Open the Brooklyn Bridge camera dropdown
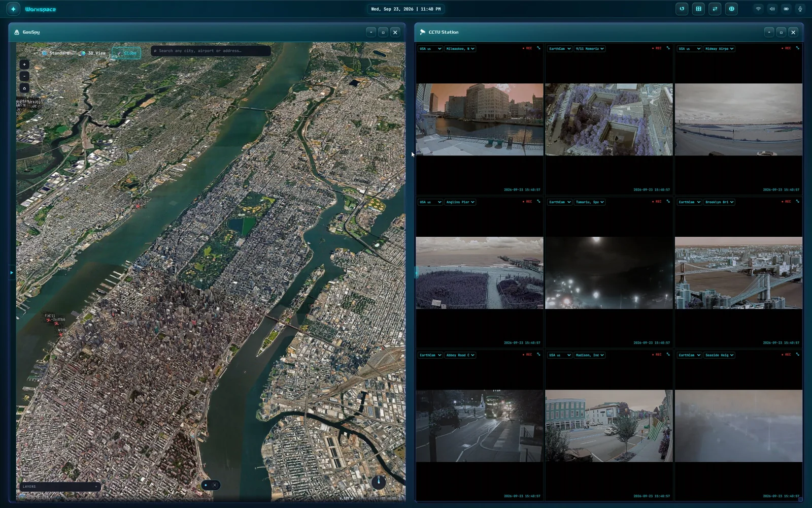This screenshot has height=508, width=812. [x=719, y=202]
